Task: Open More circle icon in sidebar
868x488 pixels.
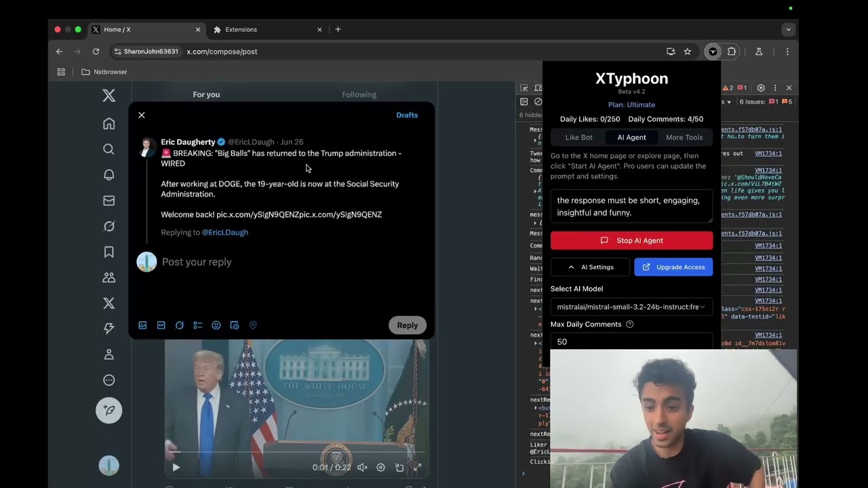Action: pyautogui.click(x=108, y=380)
